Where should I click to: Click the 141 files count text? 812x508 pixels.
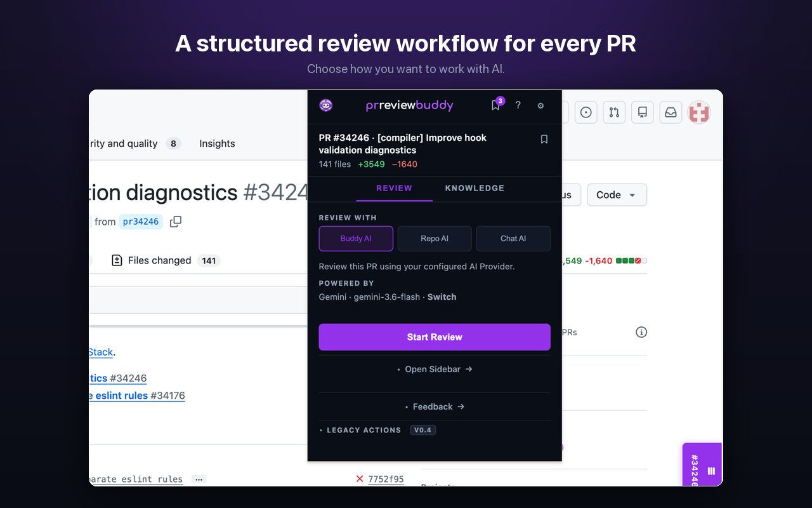point(335,164)
